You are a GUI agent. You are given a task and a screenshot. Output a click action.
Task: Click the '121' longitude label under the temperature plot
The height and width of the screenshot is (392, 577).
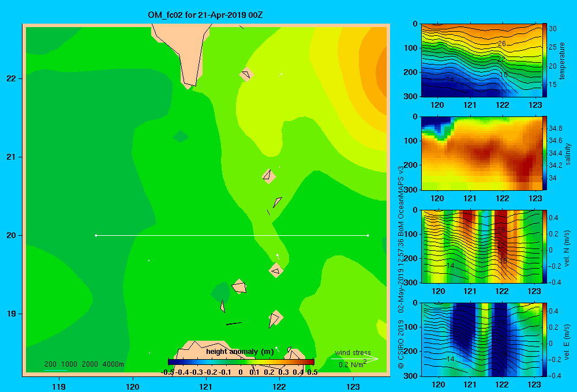pos(470,105)
